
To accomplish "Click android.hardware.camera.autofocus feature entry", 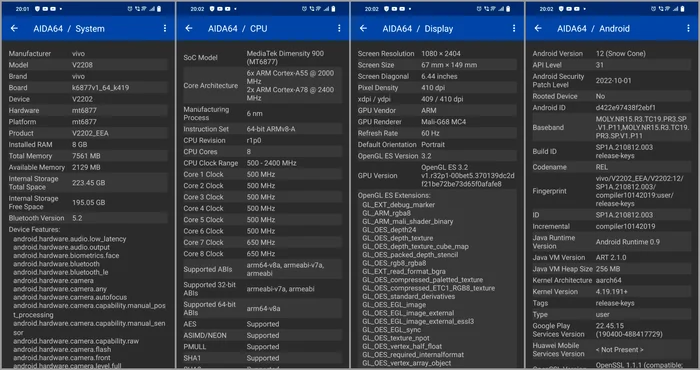I will (70, 297).
